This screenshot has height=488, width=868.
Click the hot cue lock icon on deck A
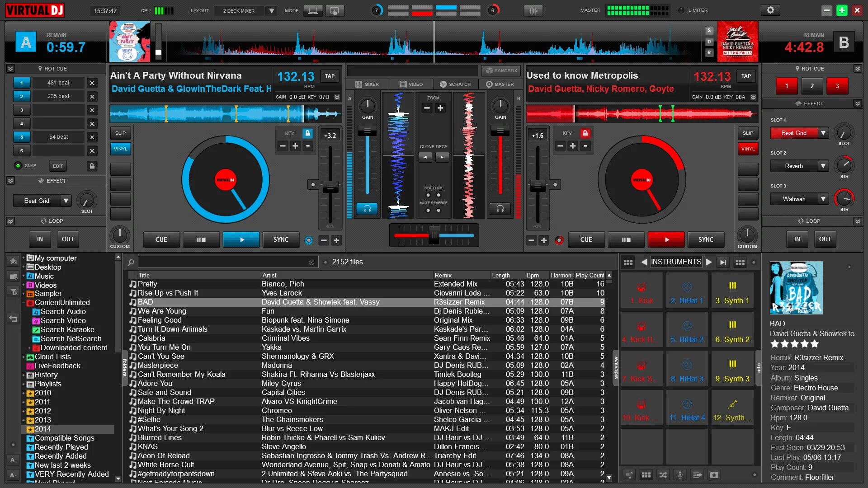tap(92, 166)
